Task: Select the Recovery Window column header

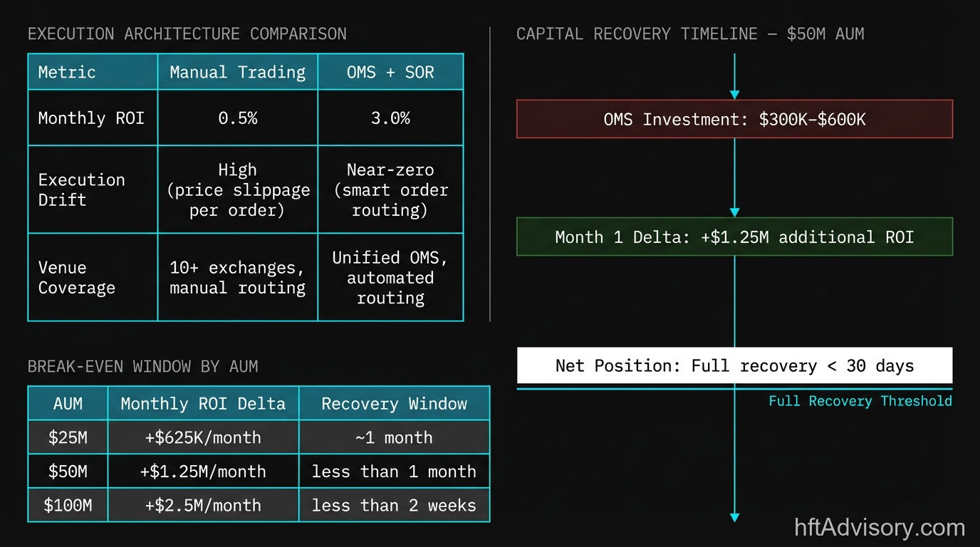Action: pos(394,403)
